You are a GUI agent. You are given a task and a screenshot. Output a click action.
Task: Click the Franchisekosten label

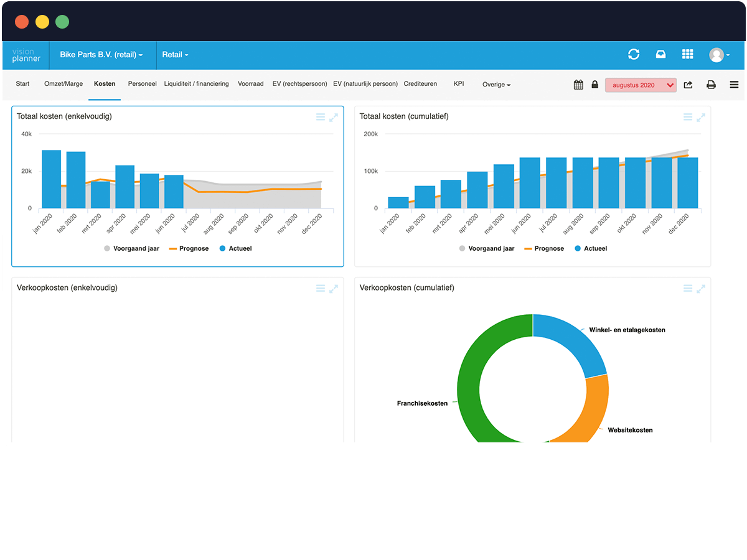coord(422,403)
